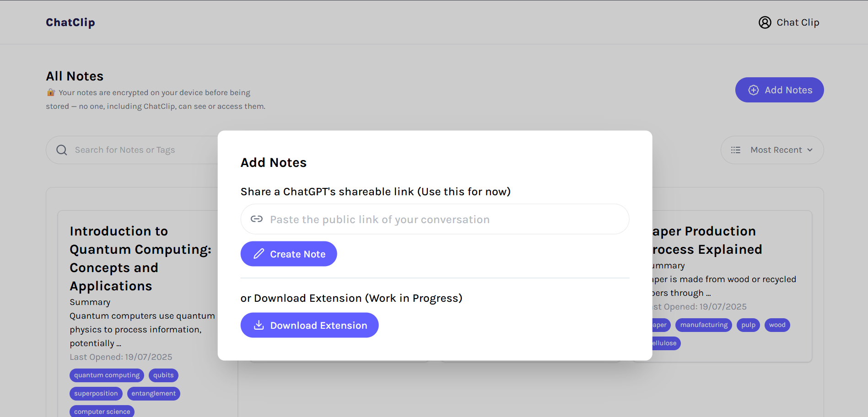Screen dimensions: 868x417
Task: Click the Share a ChatGPT's shareable link label
Action: tap(376, 192)
